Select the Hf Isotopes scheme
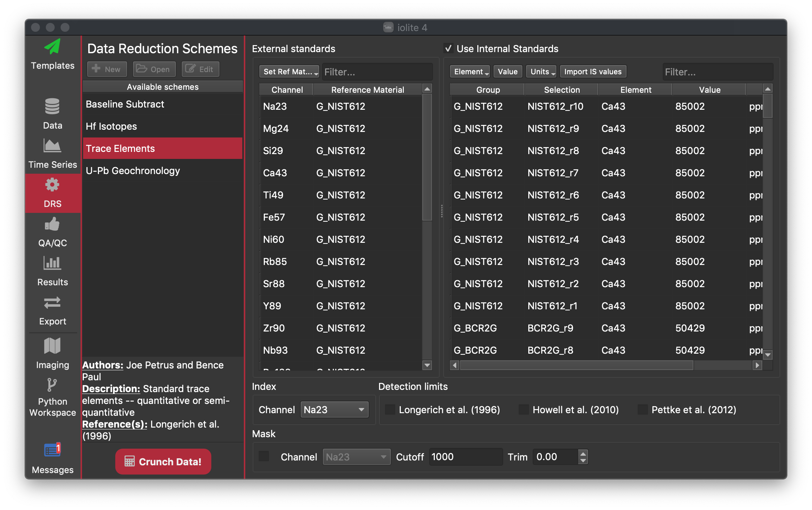812x510 pixels. tap(163, 126)
